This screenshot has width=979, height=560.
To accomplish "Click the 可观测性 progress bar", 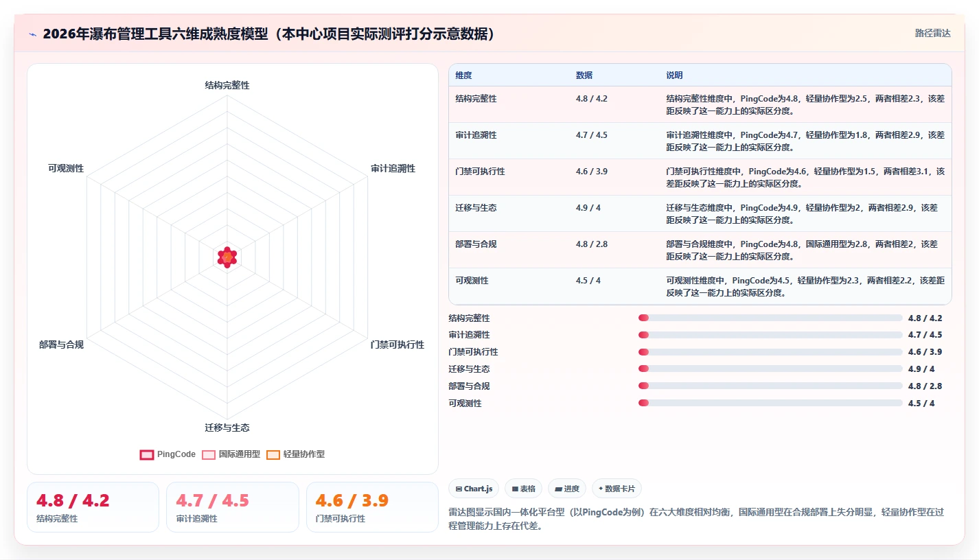I will pyautogui.click(x=770, y=403).
